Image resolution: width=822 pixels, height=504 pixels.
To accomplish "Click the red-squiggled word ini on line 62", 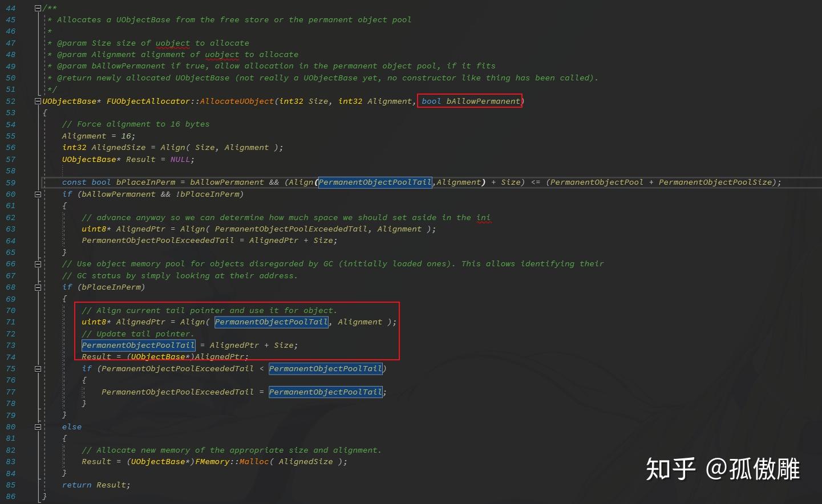I will 484,217.
